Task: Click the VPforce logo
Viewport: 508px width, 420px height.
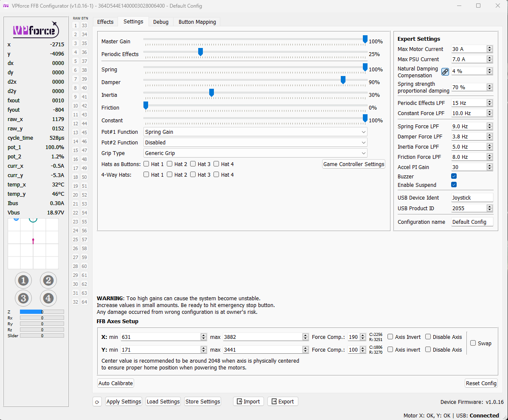Action: tap(36, 30)
